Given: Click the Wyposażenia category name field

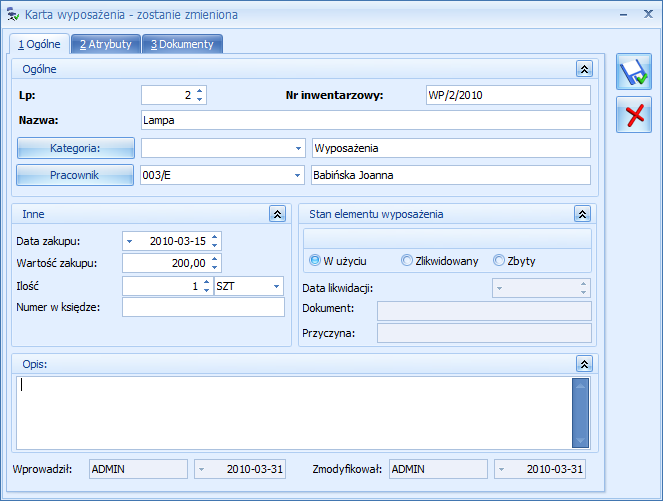Looking at the screenshot, I should click(x=451, y=148).
